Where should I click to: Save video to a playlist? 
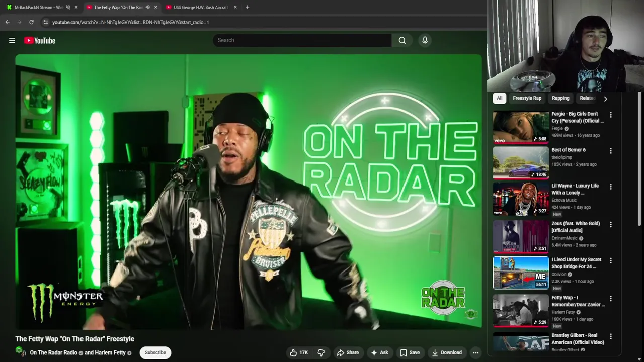point(410,352)
